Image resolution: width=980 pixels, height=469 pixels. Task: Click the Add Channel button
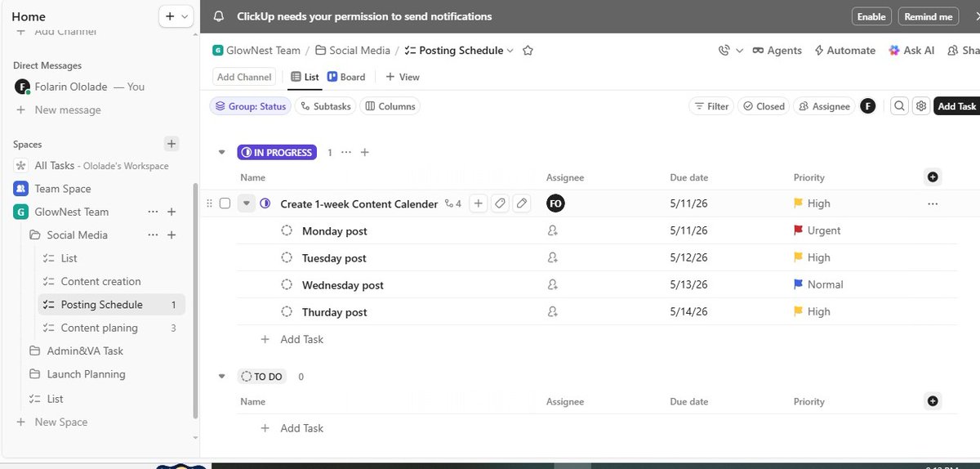(243, 77)
